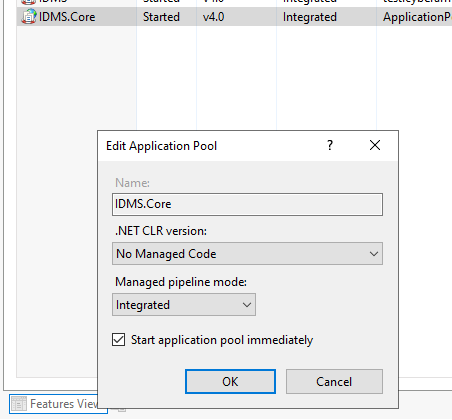Click the Name field containing IDMS.Core
Screen dimensions: 452x420
[247, 204]
